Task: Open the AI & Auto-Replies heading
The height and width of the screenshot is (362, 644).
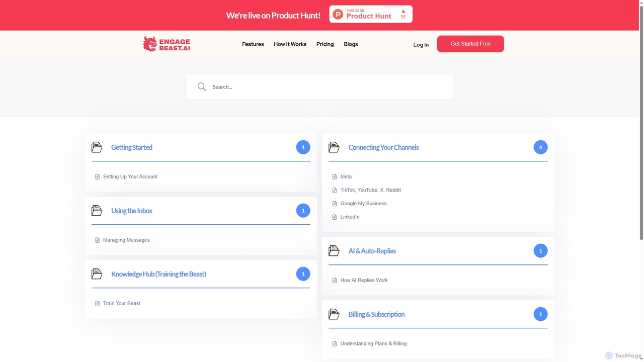Action: click(372, 251)
